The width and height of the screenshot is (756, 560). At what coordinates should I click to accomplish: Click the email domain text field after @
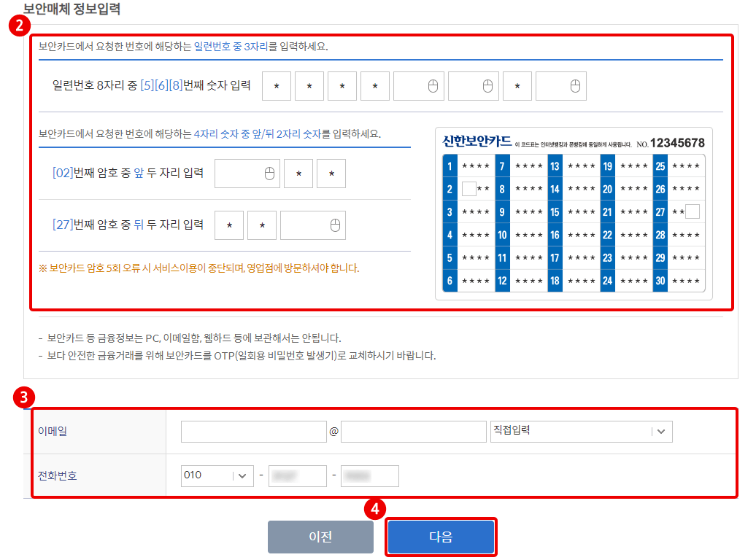[x=413, y=432]
